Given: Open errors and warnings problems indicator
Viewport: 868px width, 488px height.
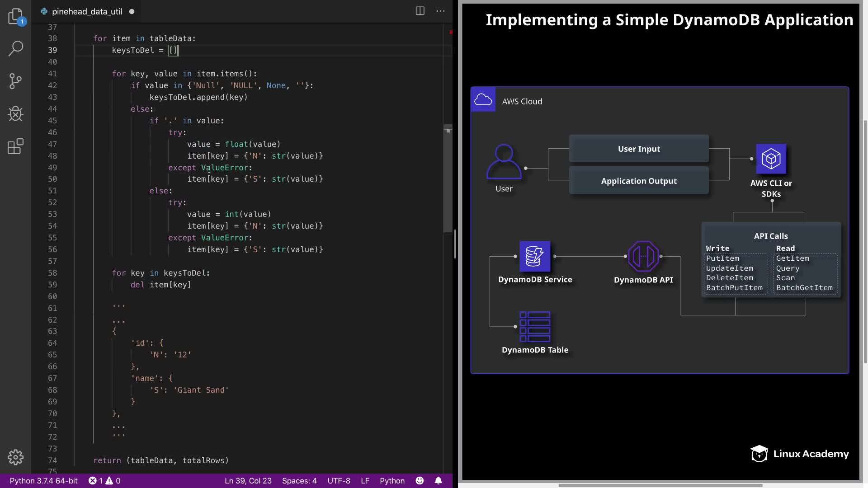Looking at the screenshot, I should (104, 480).
